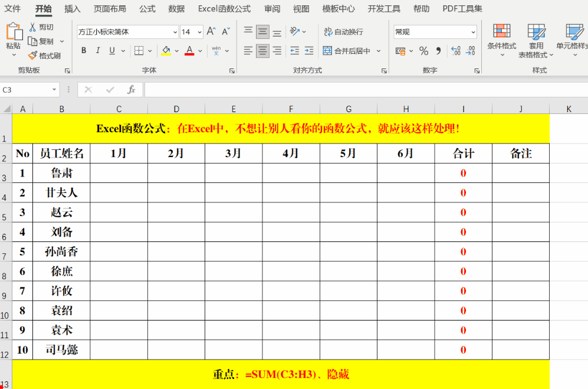Click the select-all corner triangle of the sheet
Screen dimensions: 588x389
click(6, 109)
